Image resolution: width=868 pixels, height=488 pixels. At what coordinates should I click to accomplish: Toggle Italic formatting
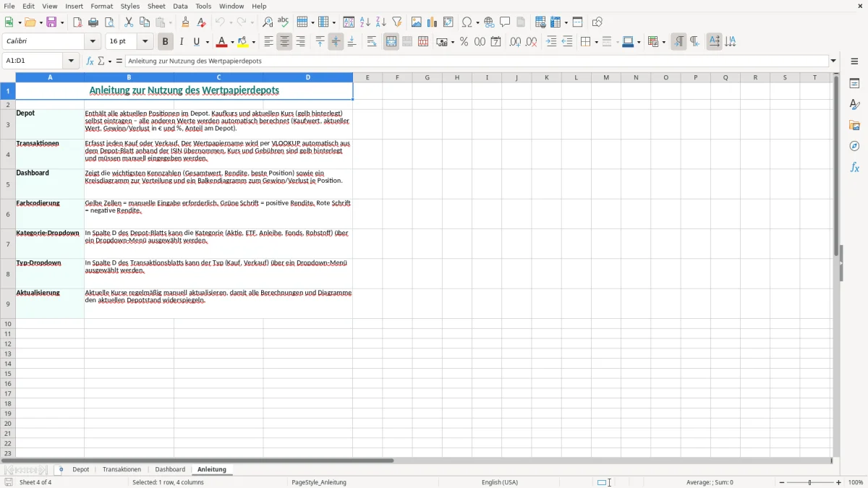[182, 42]
